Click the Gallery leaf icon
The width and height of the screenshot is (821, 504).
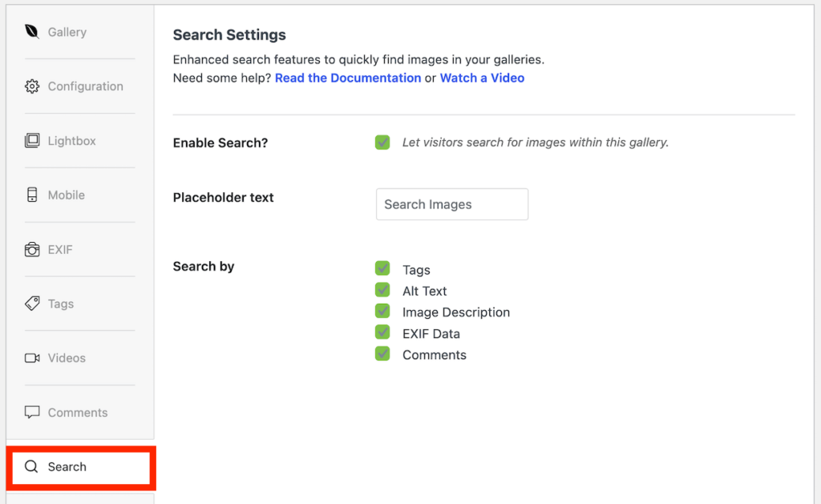click(x=31, y=31)
